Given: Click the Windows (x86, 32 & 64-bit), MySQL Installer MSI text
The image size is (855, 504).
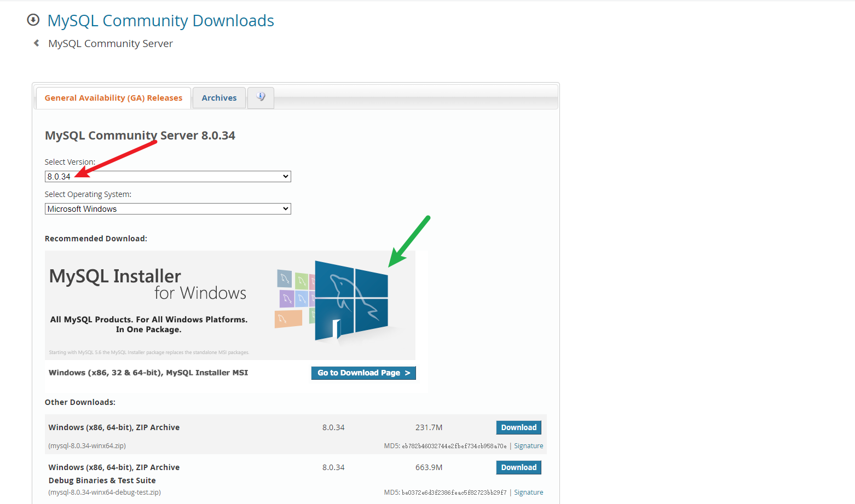Looking at the screenshot, I should pyautogui.click(x=148, y=373).
